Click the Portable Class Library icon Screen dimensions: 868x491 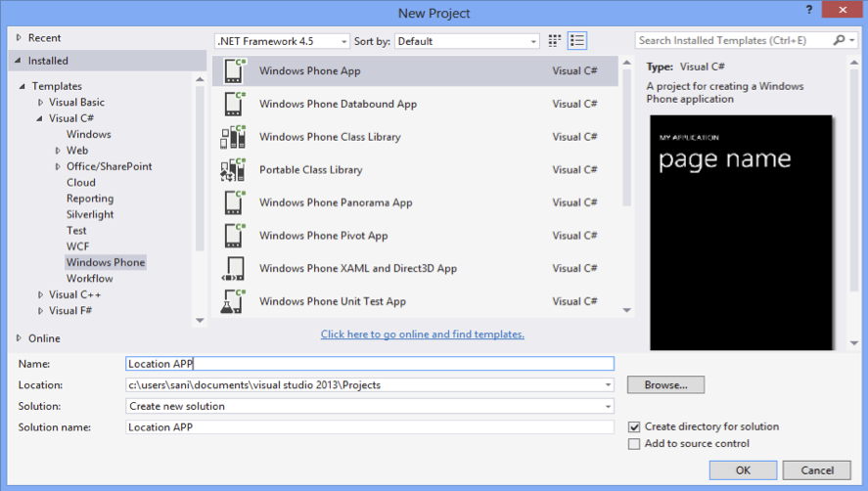coord(233,169)
